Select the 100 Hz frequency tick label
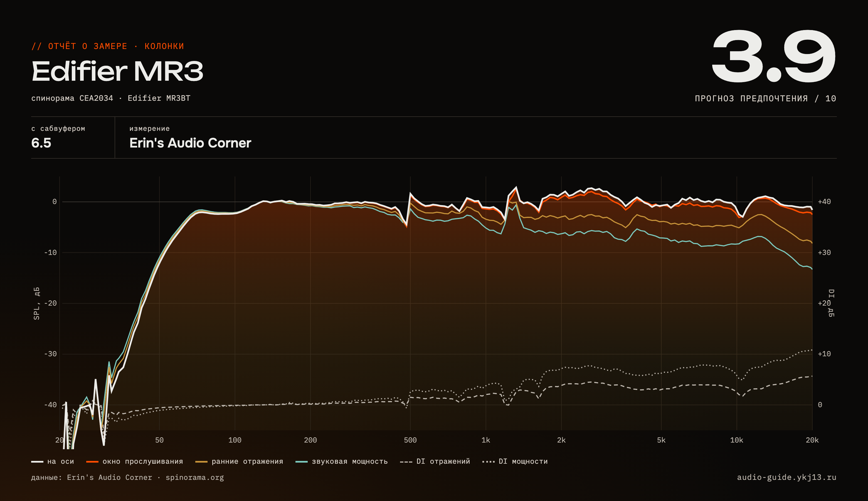The width and height of the screenshot is (868, 501). [x=235, y=440]
